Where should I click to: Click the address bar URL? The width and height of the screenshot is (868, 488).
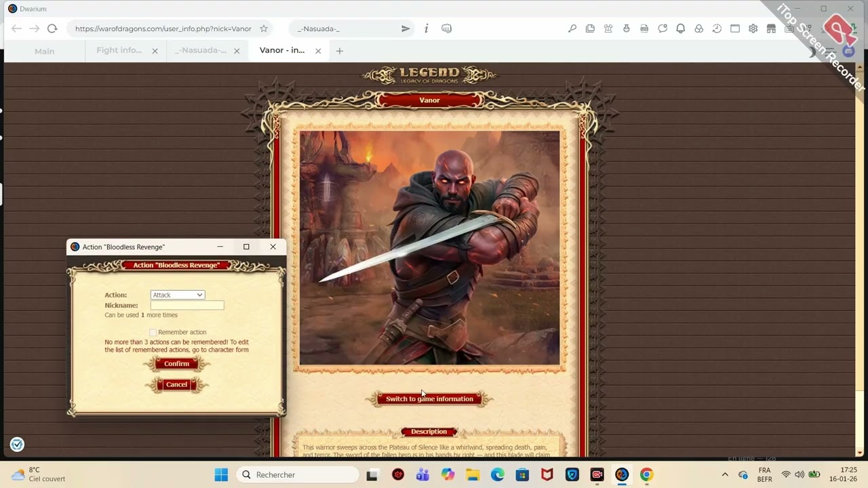163,28
